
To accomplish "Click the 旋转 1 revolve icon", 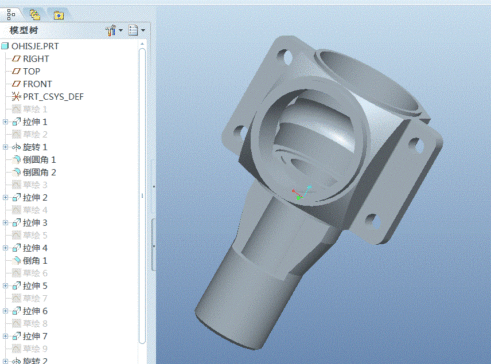I will coord(16,147).
